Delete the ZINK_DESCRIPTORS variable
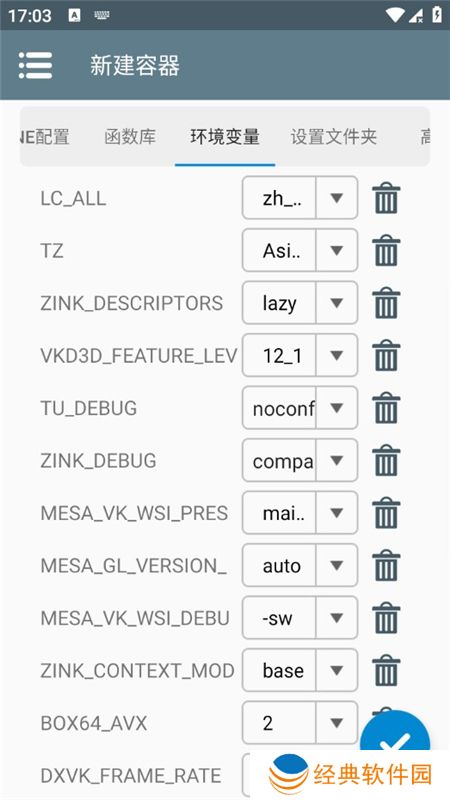Image resolution: width=450 pixels, height=800 pixels. click(x=386, y=303)
